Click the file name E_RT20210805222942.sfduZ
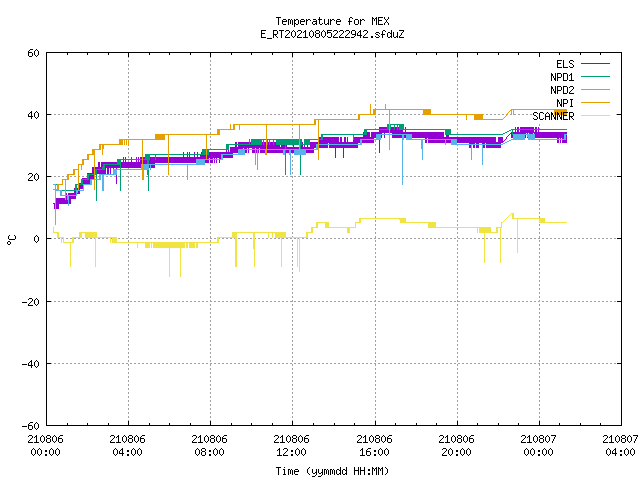The width and height of the screenshot is (640, 480). coord(332,34)
